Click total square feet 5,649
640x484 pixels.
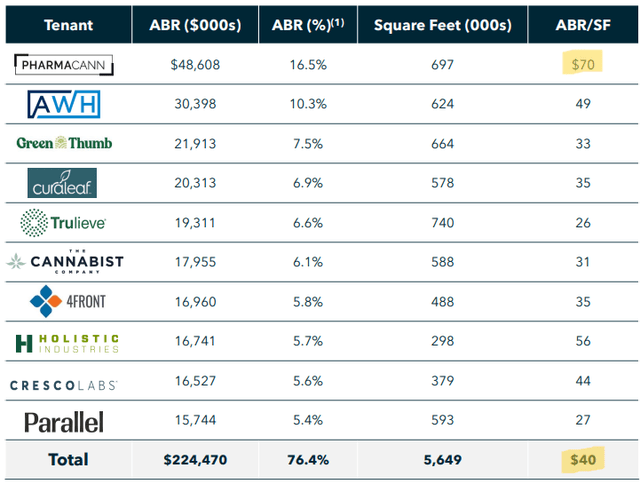pos(442,460)
